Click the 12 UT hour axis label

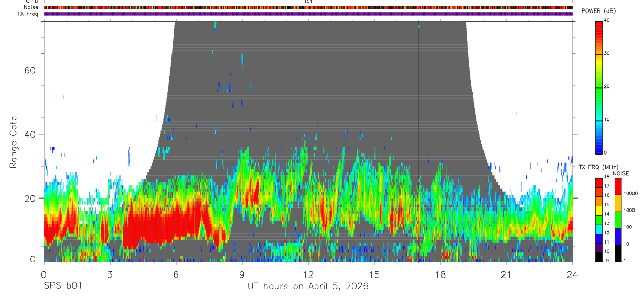coord(308,275)
